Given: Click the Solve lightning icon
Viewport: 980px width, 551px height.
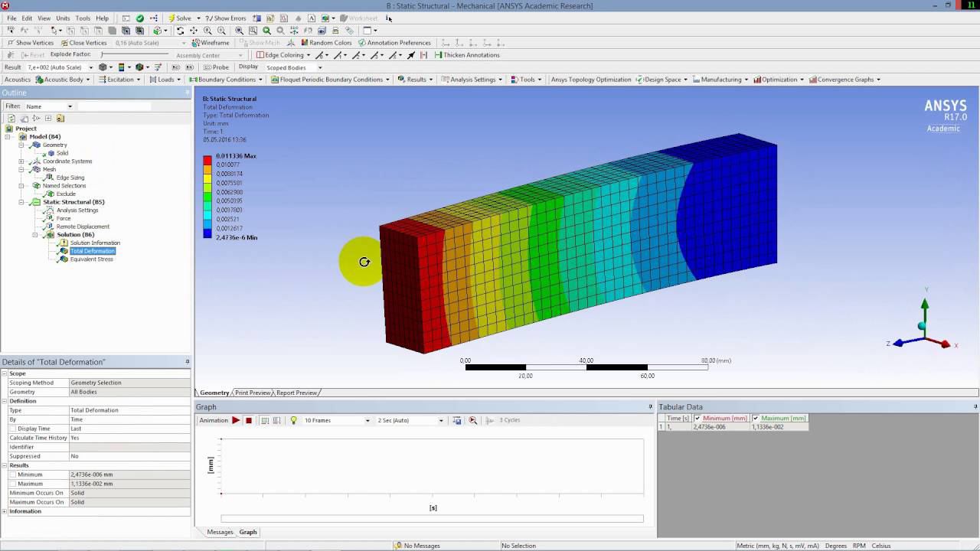Looking at the screenshot, I should (x=171, y=18).
